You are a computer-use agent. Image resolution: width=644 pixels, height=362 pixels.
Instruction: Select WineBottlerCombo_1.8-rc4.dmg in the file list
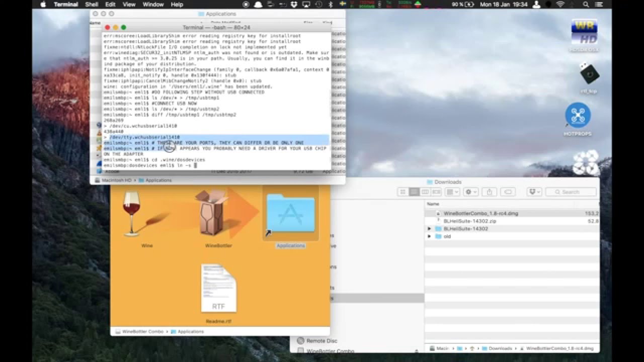coord(512,214)
